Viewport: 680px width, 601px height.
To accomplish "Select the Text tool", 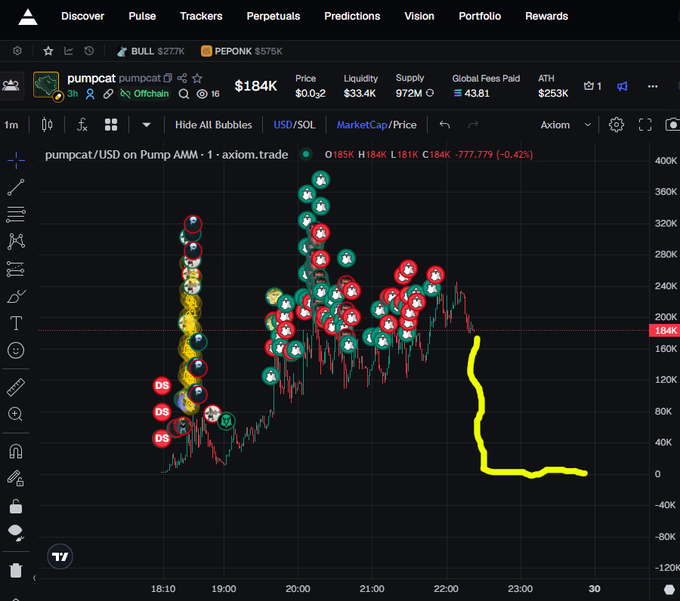I will click(x=16, y=323).
